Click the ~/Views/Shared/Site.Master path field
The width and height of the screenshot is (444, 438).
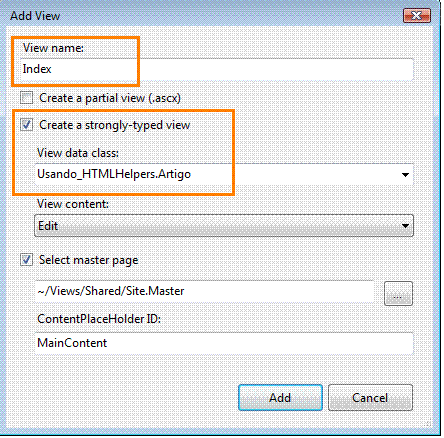[204, 291]
